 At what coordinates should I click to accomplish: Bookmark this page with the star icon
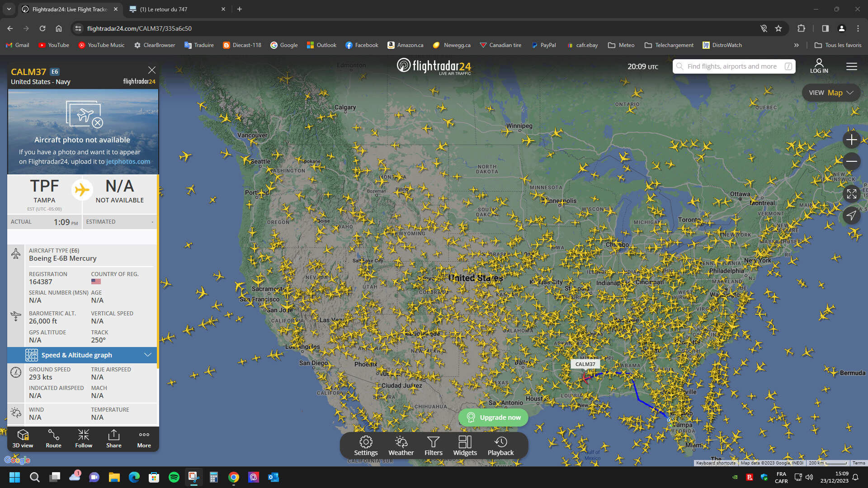tap(778, 28)
